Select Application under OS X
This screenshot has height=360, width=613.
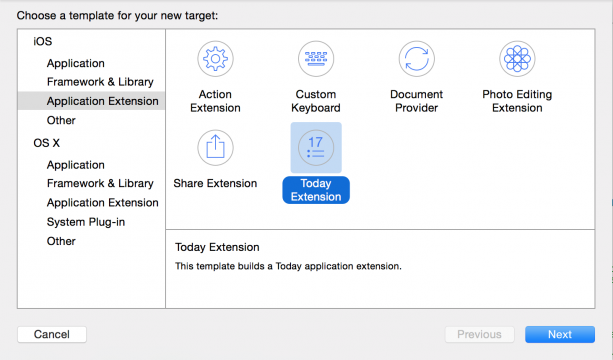pyautogui.click(x=76, y=165)
